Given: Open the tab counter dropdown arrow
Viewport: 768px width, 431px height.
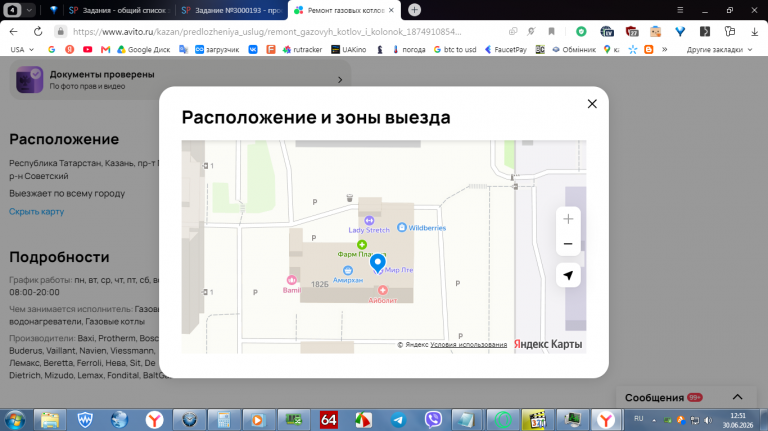Looking at the screenshot, I should pyautogui.click(x=29, y=10).
